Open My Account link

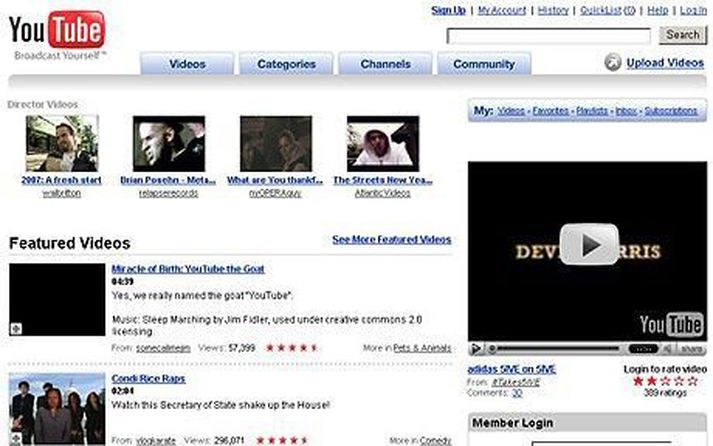point(502,10)
